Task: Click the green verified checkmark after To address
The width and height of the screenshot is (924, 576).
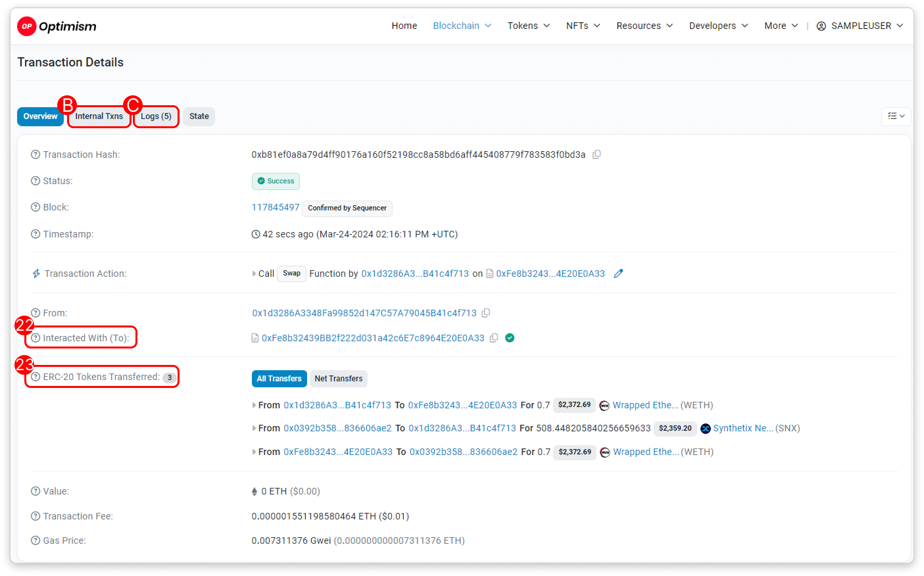Action: [509, 338]
